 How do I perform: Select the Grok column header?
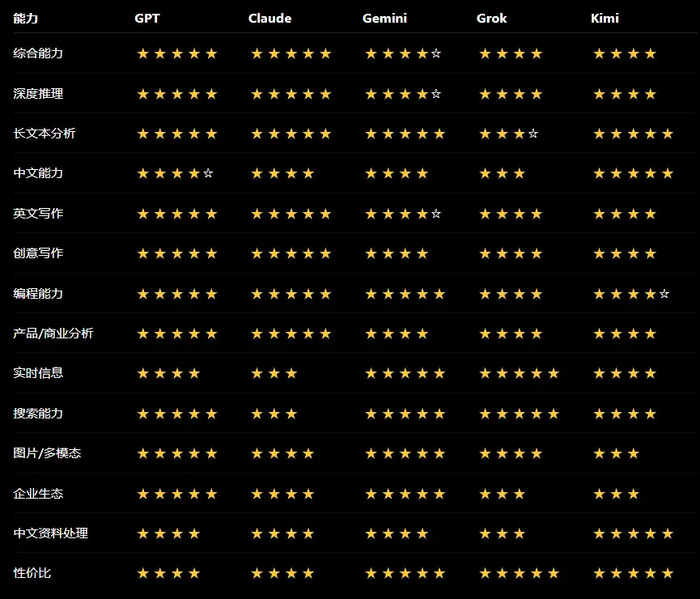(491, 19)
